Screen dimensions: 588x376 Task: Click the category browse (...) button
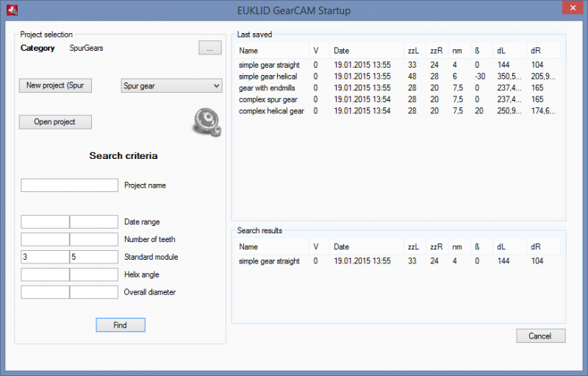pos(210,48)
